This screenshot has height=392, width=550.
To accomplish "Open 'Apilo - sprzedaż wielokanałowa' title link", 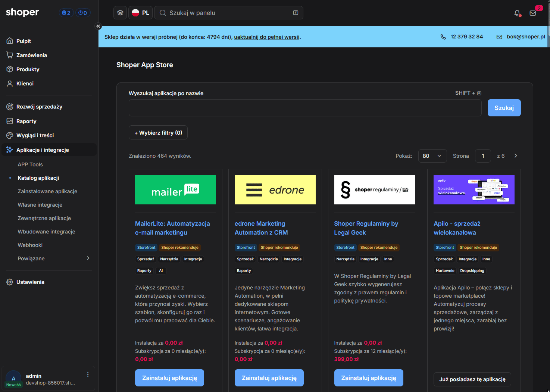I will coord(457,228).
